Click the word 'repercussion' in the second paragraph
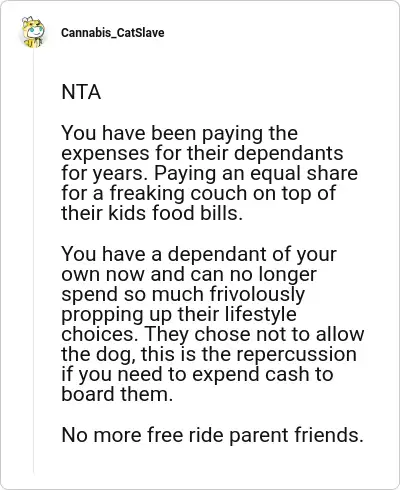The image size is (400, 490). [x=296, y=355]
